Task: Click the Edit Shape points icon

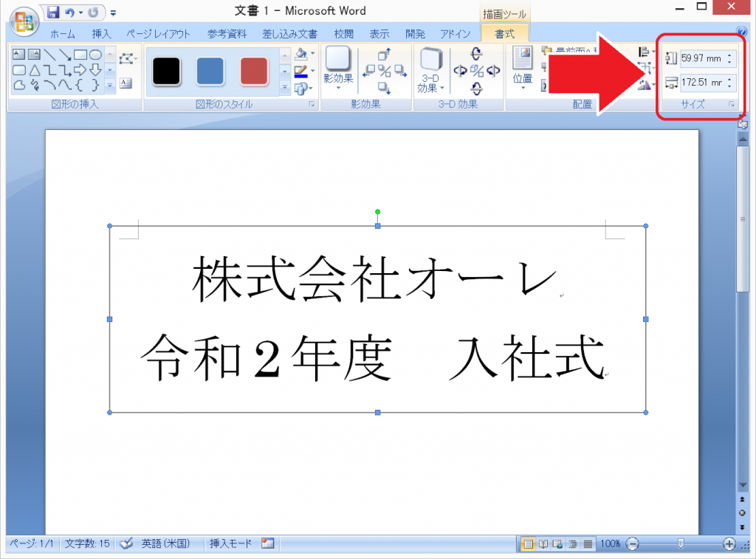Action: 126,58
